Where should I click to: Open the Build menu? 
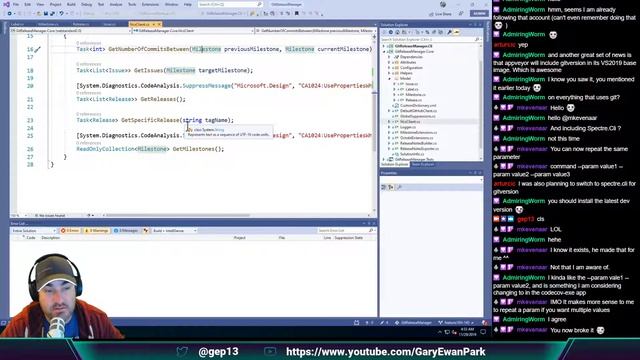tap(71, 4)
